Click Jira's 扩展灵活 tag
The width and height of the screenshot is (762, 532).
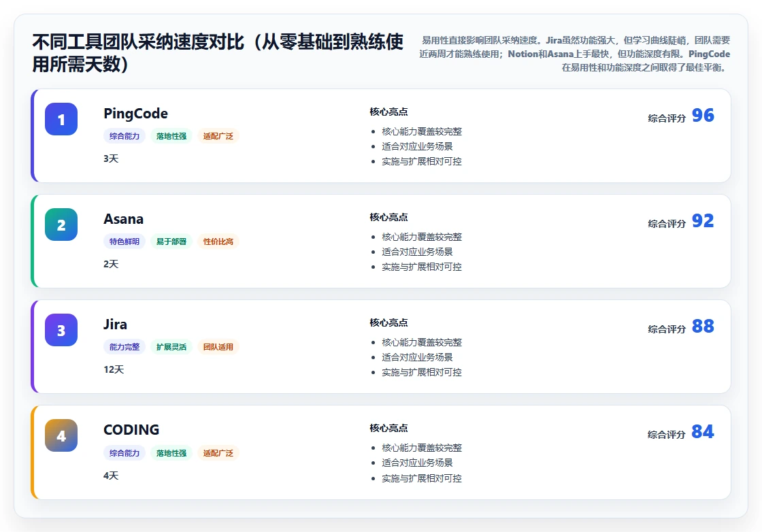171,347
